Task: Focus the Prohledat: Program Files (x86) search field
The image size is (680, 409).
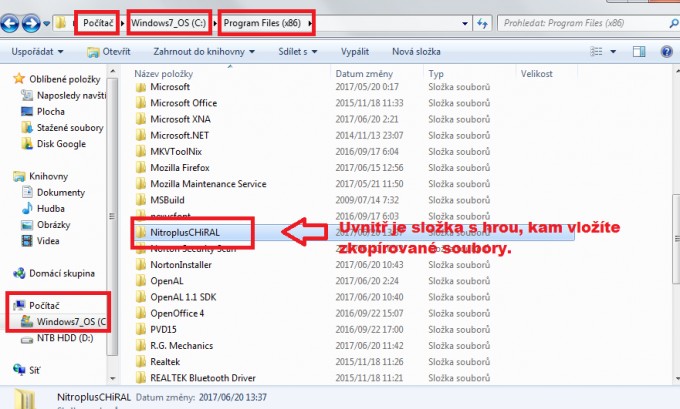Action: pyautogui.click(x=581, y=23)
